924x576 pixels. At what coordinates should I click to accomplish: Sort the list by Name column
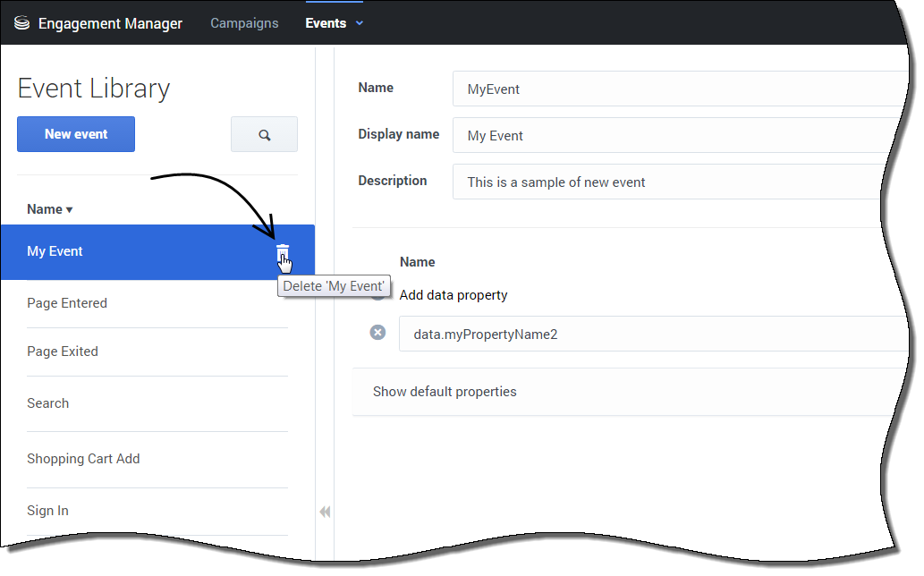[x=49, y=209]
